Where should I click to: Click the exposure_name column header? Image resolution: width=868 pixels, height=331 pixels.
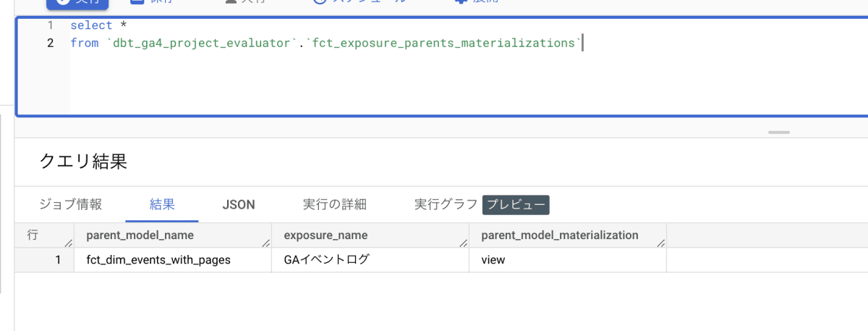point(325,235)
